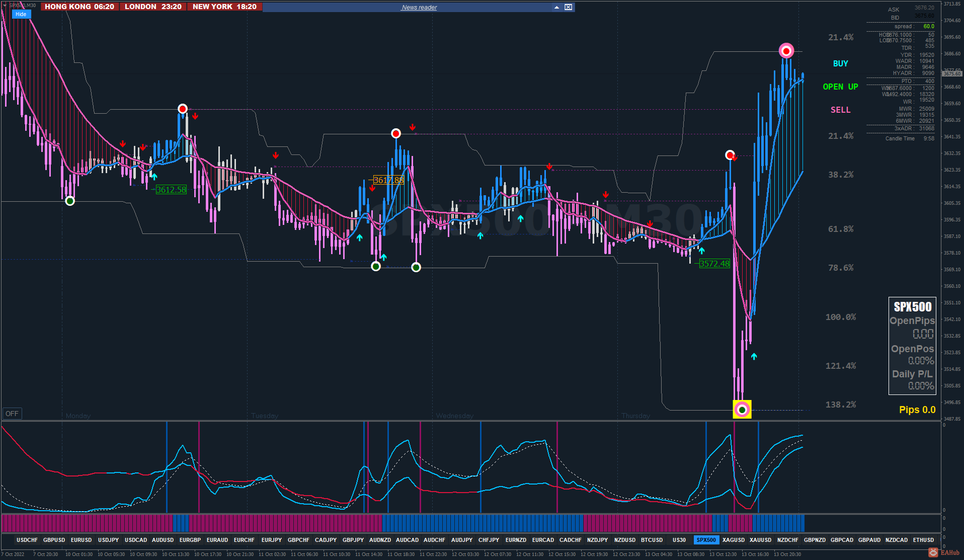964x560 pixels.
Task: Click the Hide button on chart
Action: pyautogui.click(x=21, y=14)
